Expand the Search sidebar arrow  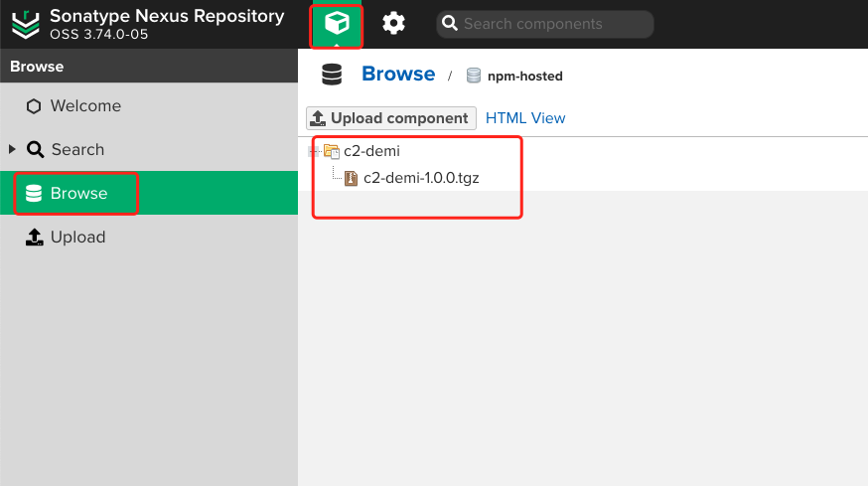tap(12, 149)
